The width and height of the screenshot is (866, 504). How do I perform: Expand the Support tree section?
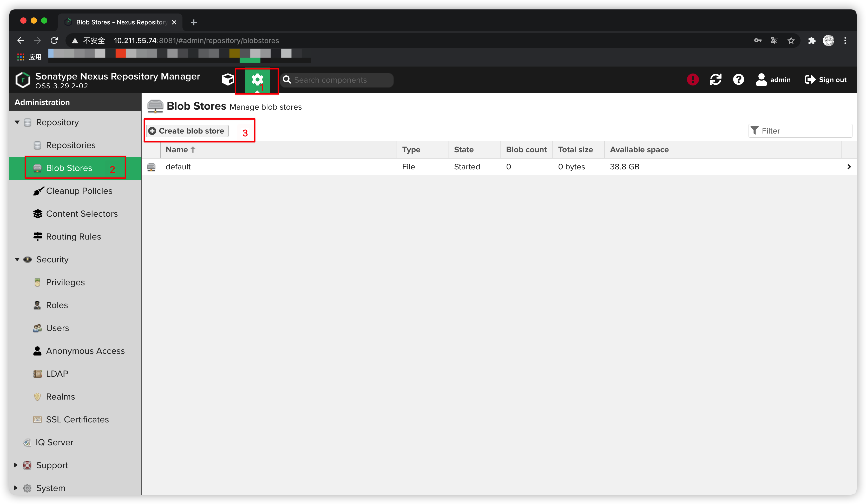pyautogui.click(x=16, y=465)
